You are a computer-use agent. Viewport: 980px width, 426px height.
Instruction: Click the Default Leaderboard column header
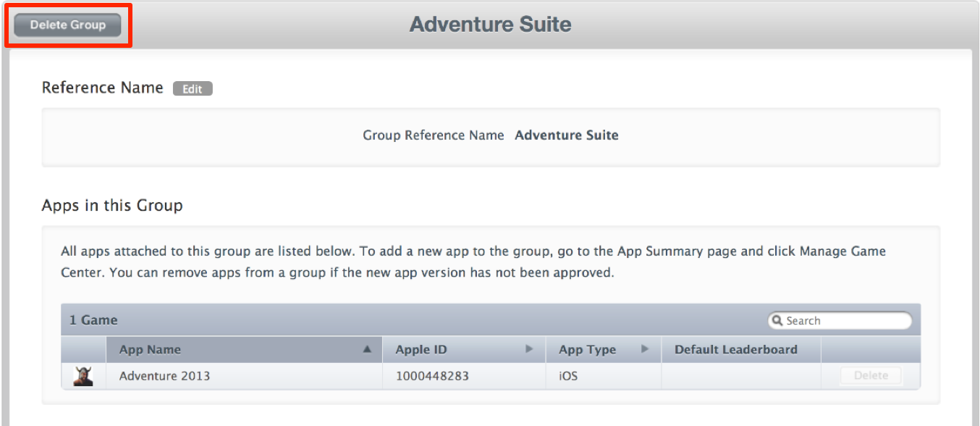[735, 349]
